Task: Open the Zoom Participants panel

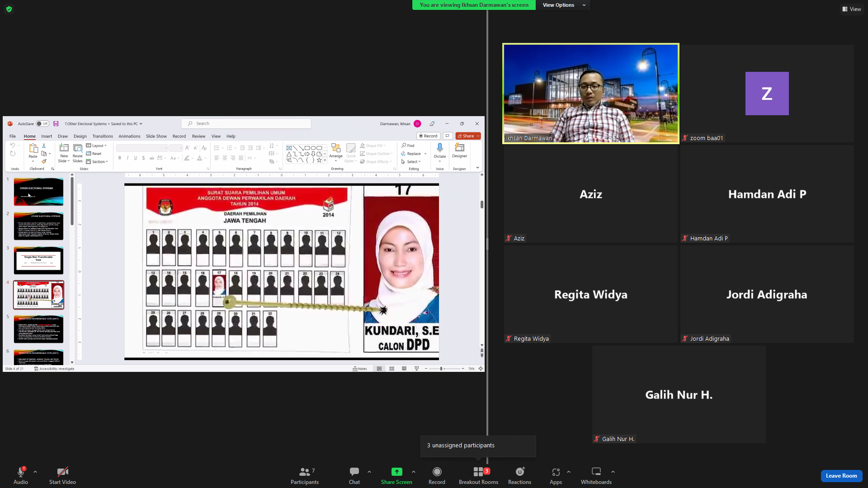Action: coord(305,475)
